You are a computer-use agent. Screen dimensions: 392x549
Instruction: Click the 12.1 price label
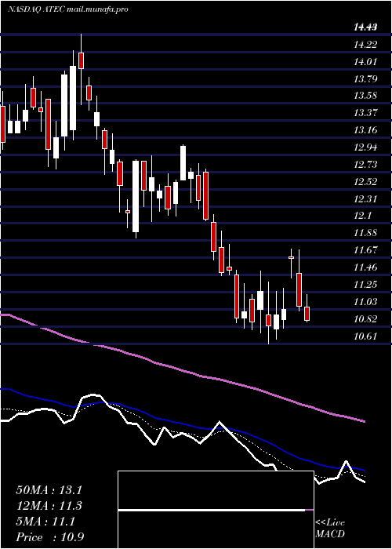362,216
